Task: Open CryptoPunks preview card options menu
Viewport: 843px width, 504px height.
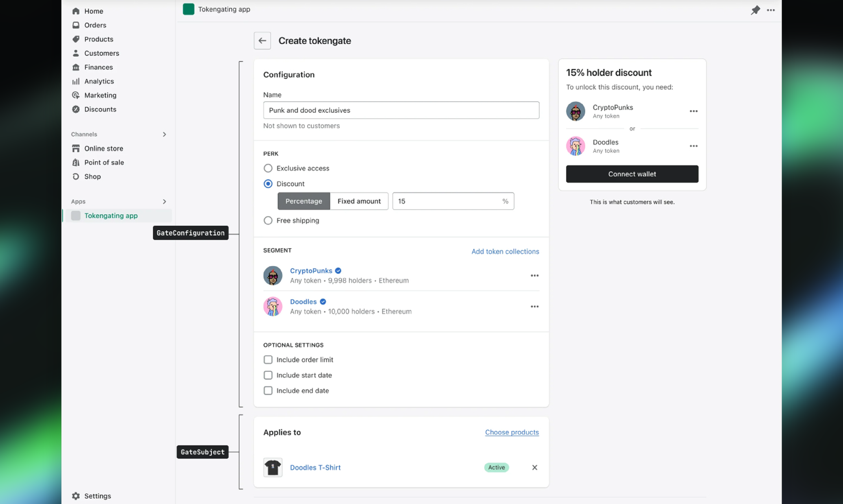Action: [694, 111]
